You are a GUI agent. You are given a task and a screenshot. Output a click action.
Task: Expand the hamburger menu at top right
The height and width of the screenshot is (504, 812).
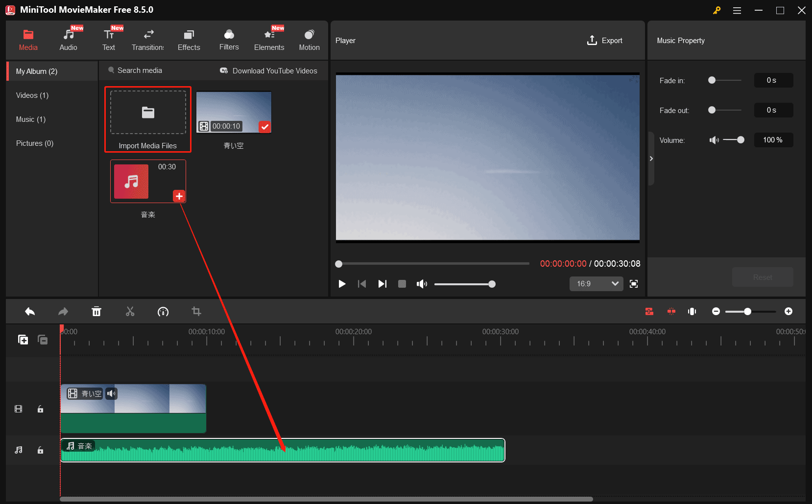tap(737, 10)
